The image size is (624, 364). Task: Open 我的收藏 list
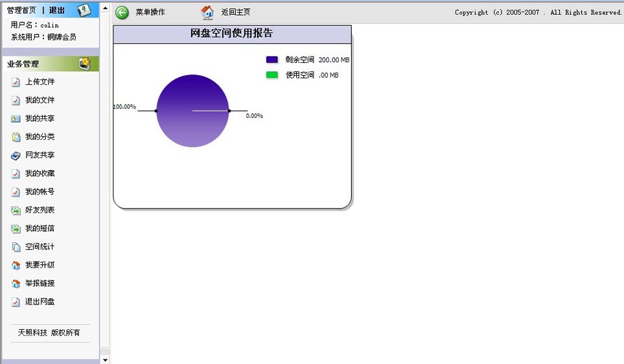40,173
